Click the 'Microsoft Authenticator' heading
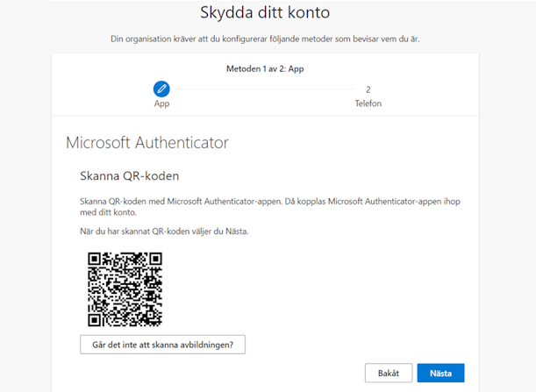The width and height of the screenshot is (536, 392). click(x=147, y=143)
